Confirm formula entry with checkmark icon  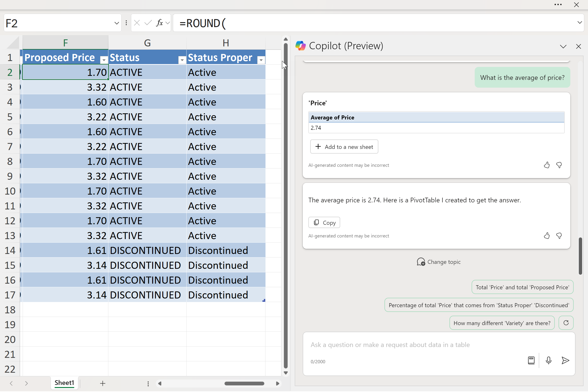(x=148, y=23)
